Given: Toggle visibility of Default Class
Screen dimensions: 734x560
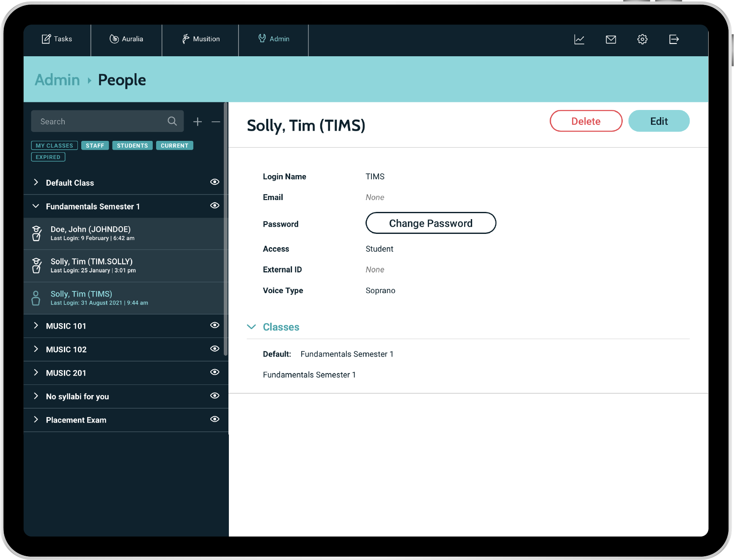Looking at the screenshot, I should point(215,182).
